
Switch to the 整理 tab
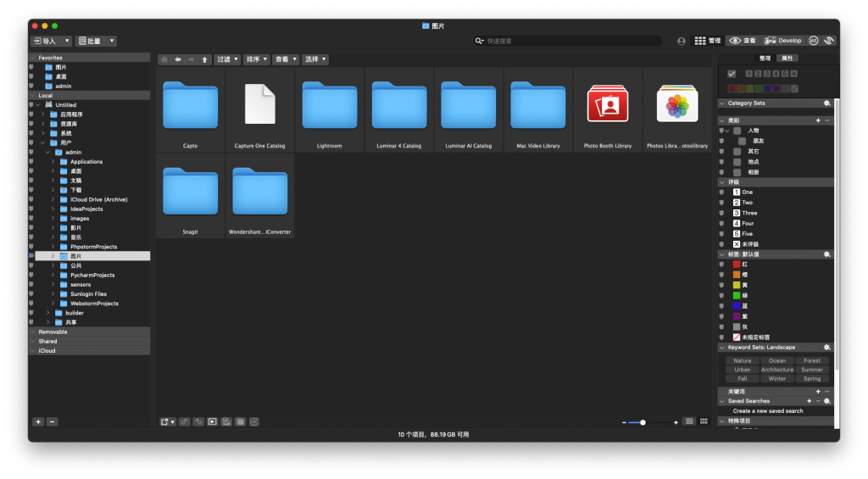(765, 58)
